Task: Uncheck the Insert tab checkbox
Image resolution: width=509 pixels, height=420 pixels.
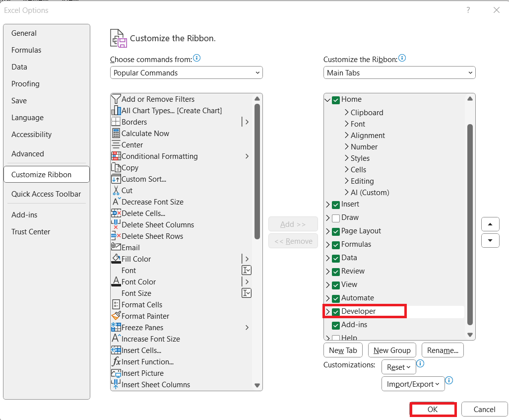Action: [x=336, y=205]
